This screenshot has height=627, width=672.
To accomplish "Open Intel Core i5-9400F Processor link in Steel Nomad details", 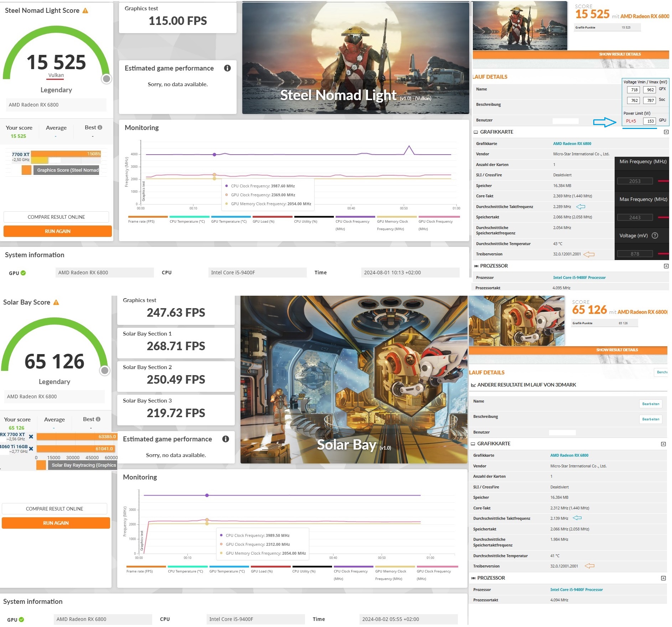I will tap(579, 278).
